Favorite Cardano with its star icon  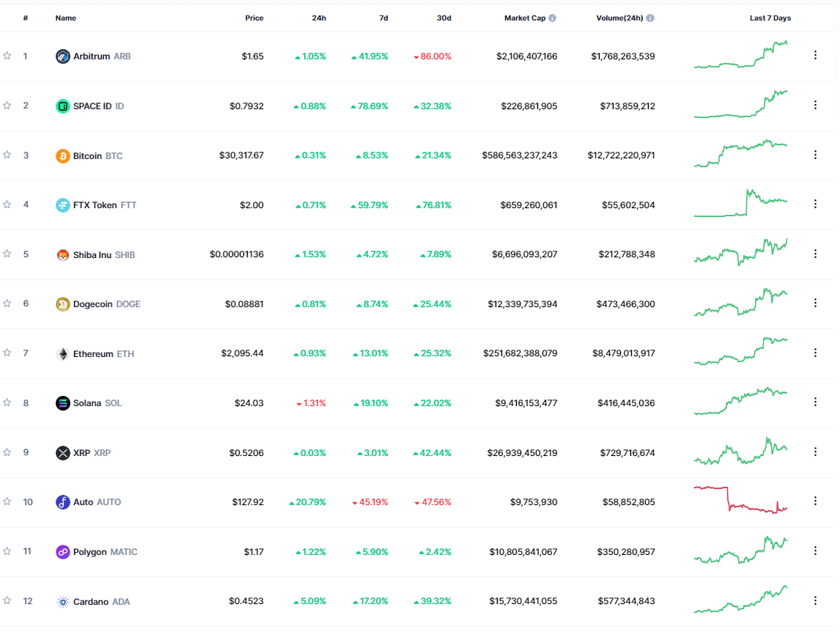pyautogui.click(x=7, y=601)
